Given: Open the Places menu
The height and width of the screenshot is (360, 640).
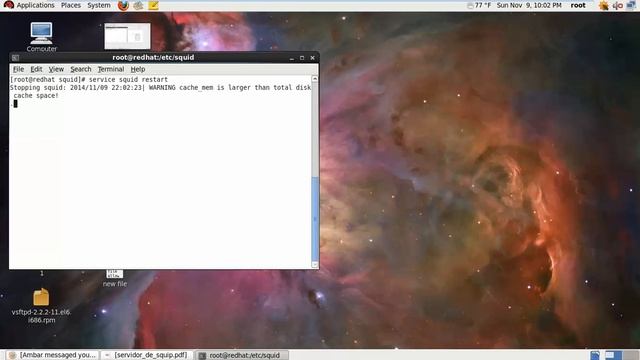Looking at the screenshot, I should [71, 5].
